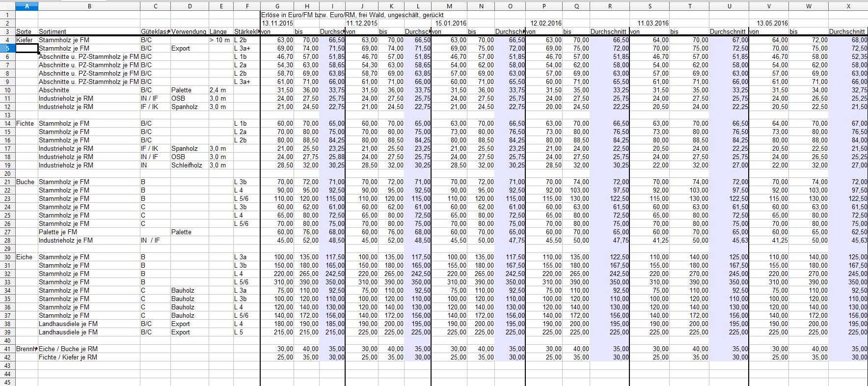Click the Fichte label cell
This screenshot has height=386, width=868.
pos(27,123)
